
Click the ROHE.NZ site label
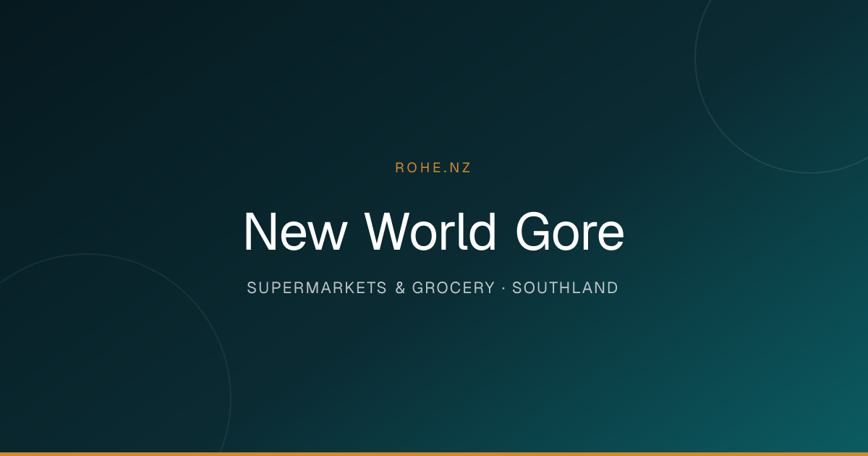pos(433,168)
